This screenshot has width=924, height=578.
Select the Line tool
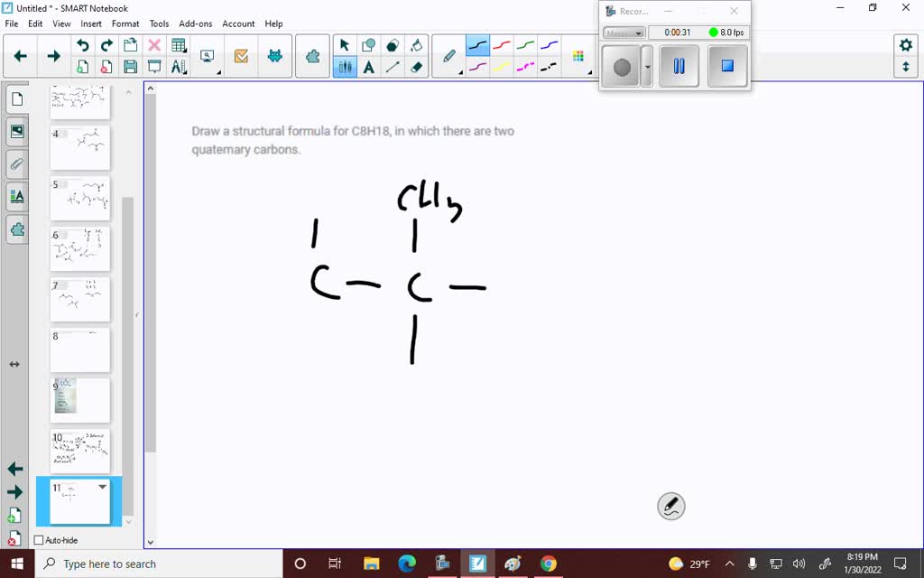(x=391, y=65)
